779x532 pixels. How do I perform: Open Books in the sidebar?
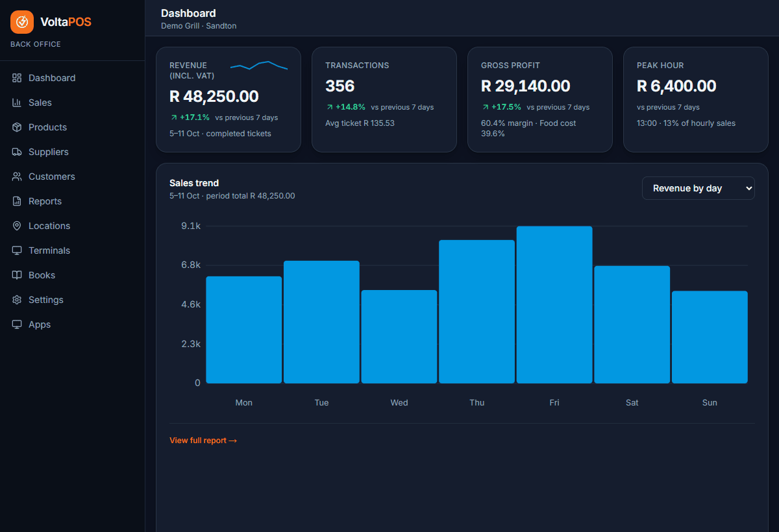(72, 275)
